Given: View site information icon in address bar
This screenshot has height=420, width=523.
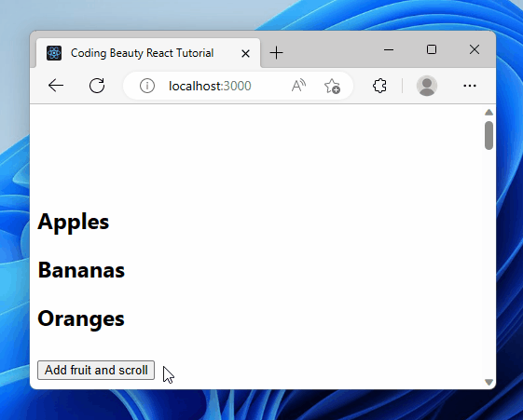Looking at the screenshot, I should (147, 86).
